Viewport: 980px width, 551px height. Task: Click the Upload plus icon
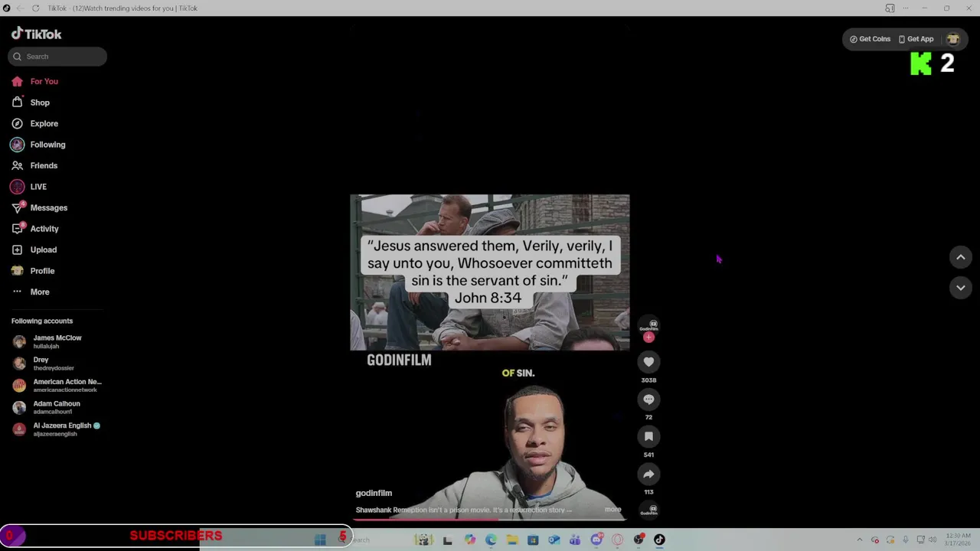click(17, 249)
